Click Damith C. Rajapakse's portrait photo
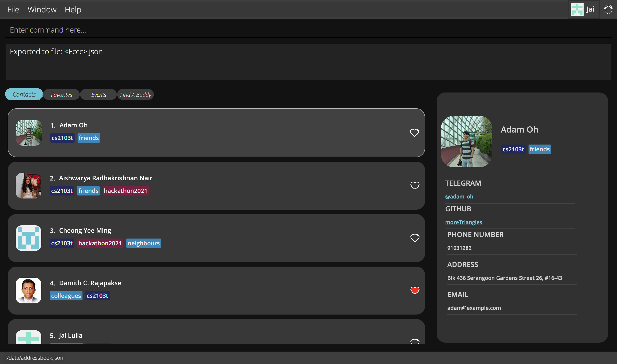This screenshot has height=364, width=617. 28,290
